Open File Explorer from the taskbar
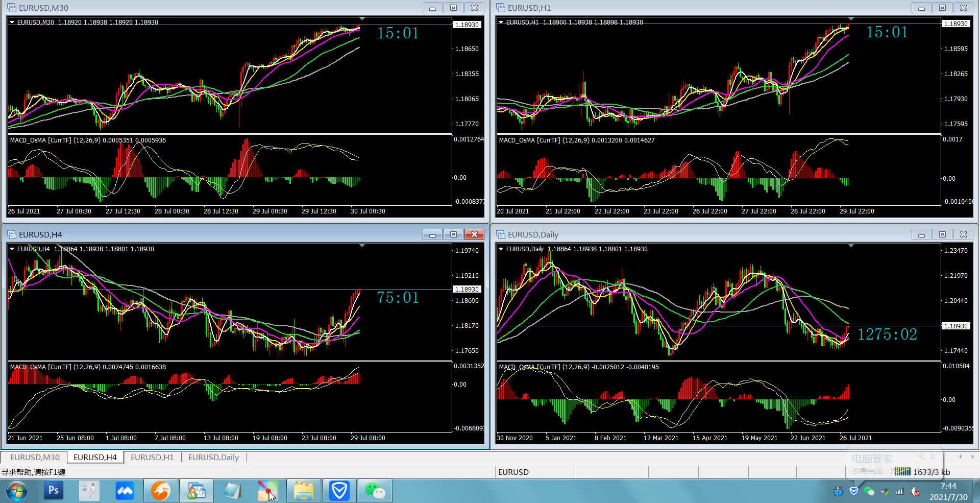Viewport: 980px width, 503px height. (x=304, y=491)
